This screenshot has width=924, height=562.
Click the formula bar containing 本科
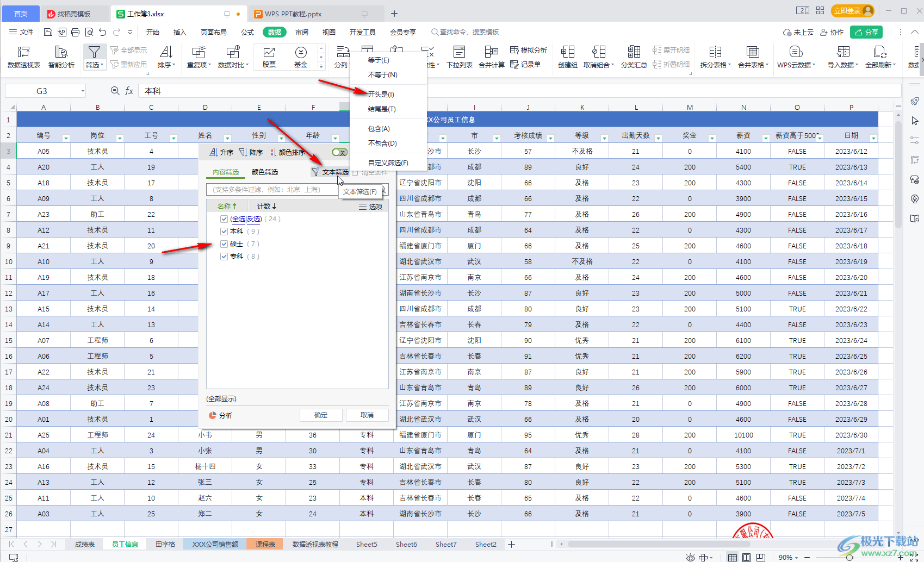(x=519, y=91)
